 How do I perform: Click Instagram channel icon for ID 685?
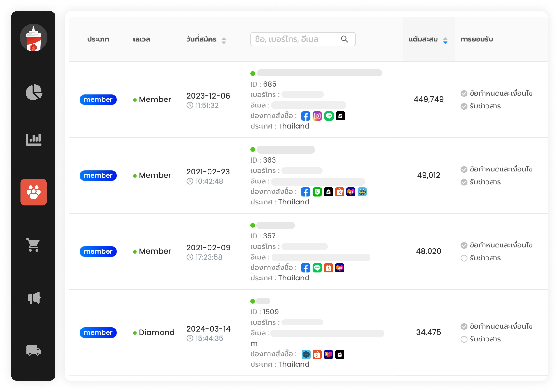pos(317,116)
